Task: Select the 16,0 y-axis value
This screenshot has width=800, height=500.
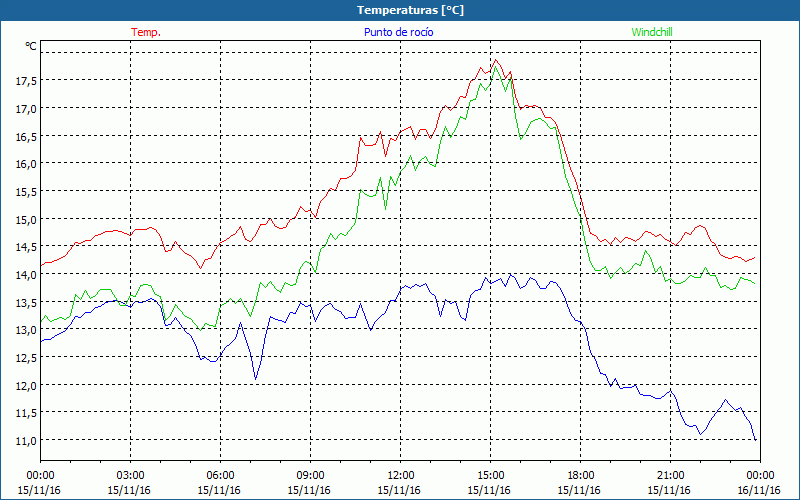Action: [x=25, y=164]
